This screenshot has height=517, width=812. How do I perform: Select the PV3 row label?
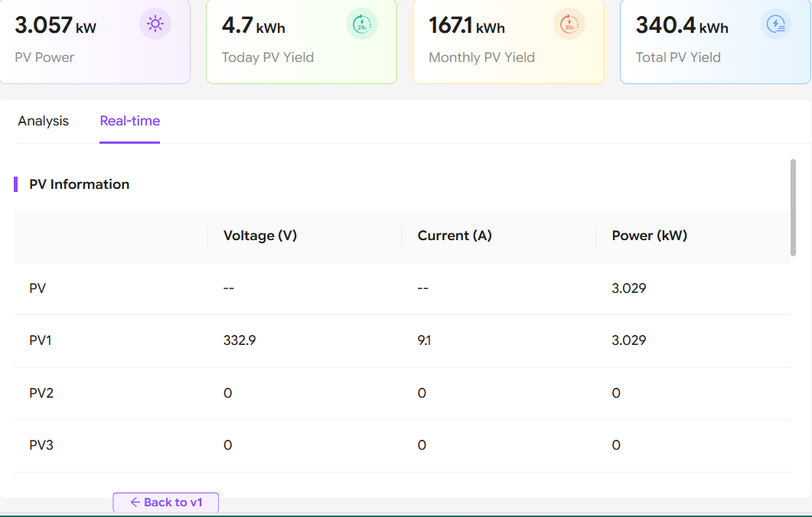click(41, 445)
